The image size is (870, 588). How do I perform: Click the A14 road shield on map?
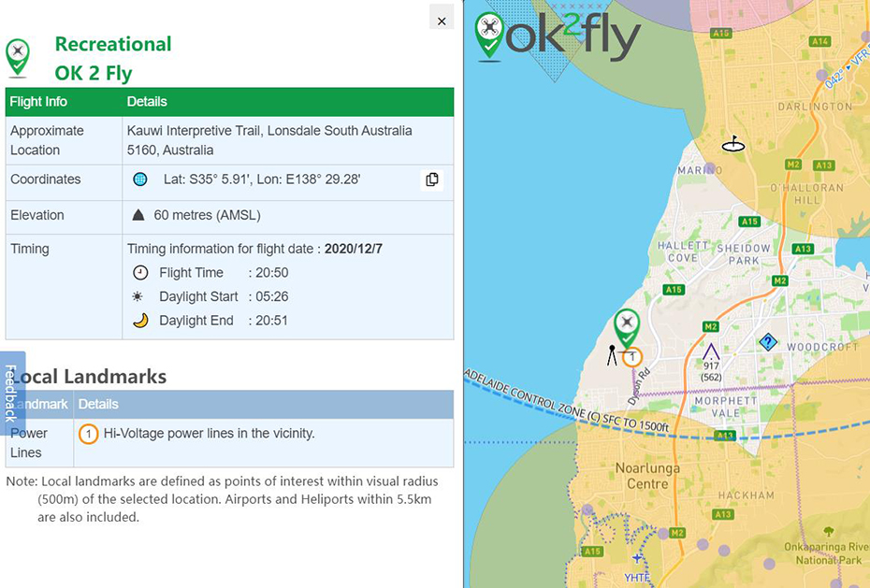[x=820, y=41]
